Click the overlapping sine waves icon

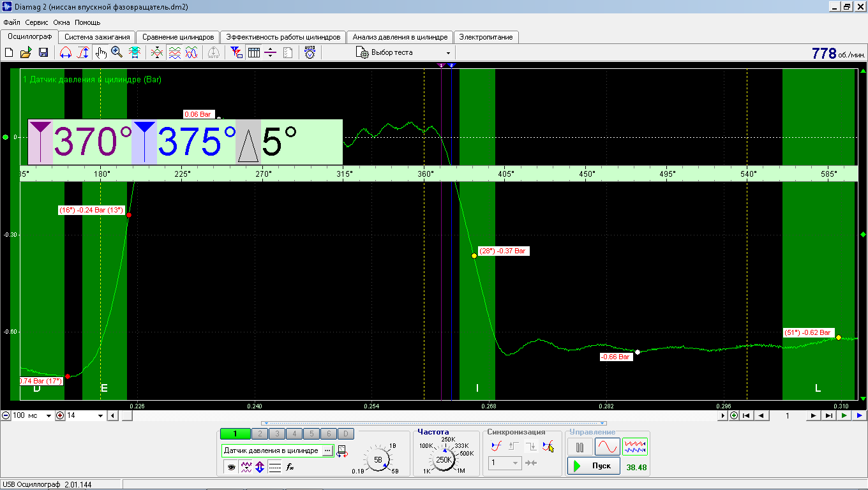tap(191, 53)
